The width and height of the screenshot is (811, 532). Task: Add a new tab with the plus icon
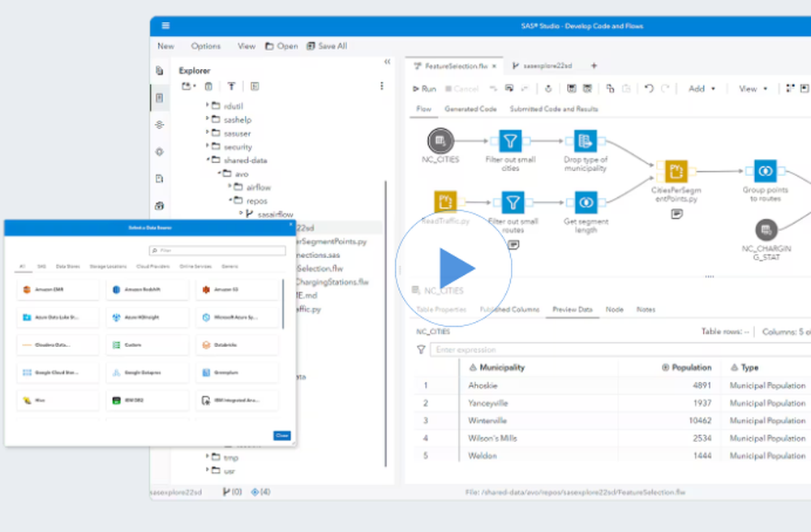pos(594,66)
